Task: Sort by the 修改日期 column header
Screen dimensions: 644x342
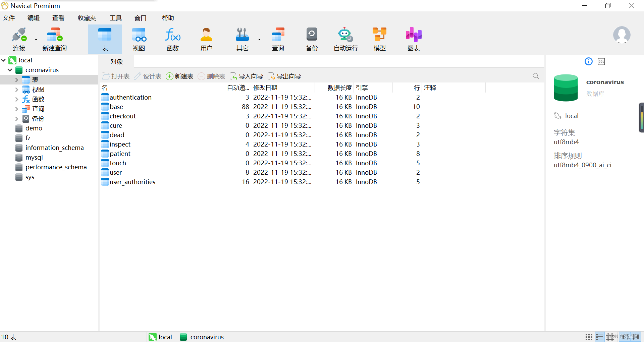Action: coord(283,88)
